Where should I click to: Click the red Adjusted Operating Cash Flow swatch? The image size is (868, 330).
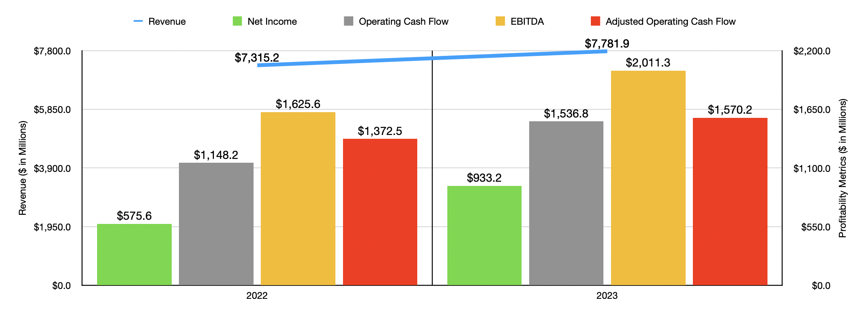pyautogui.click(x=595, y=21)
